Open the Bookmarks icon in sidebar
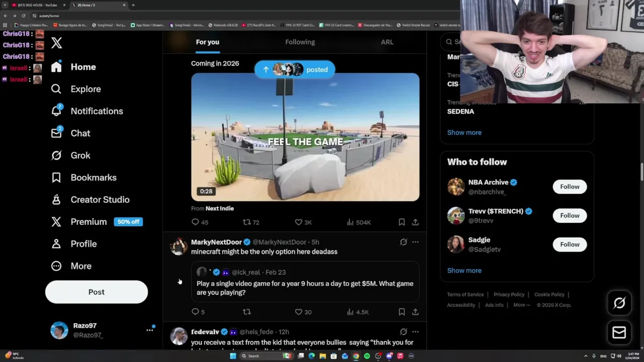 tap(56, 177)
